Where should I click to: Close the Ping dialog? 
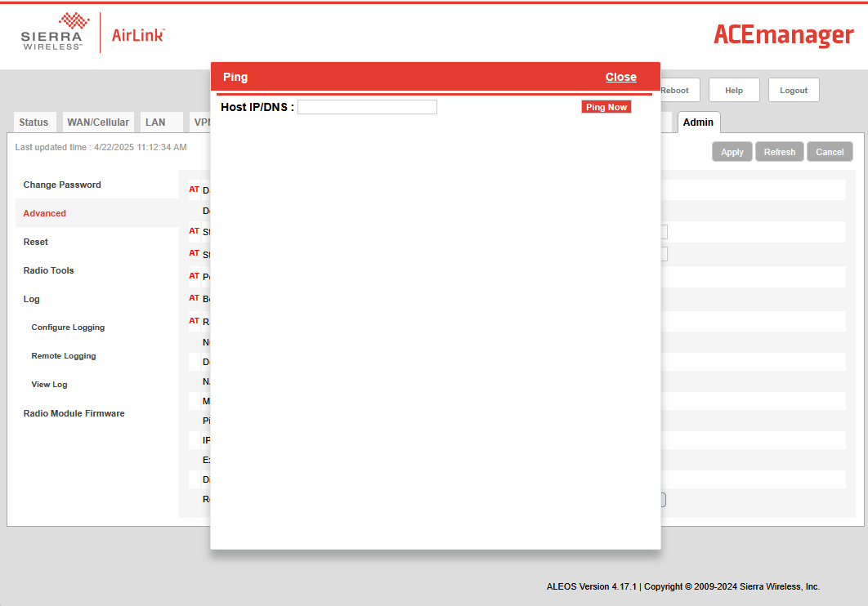click(x=620, y=77)
